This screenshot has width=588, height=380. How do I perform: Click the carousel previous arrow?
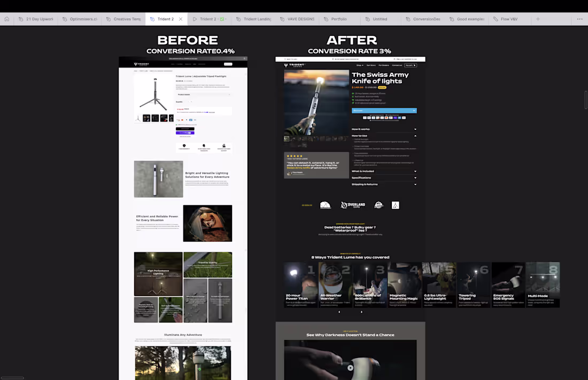click(339, 312)
